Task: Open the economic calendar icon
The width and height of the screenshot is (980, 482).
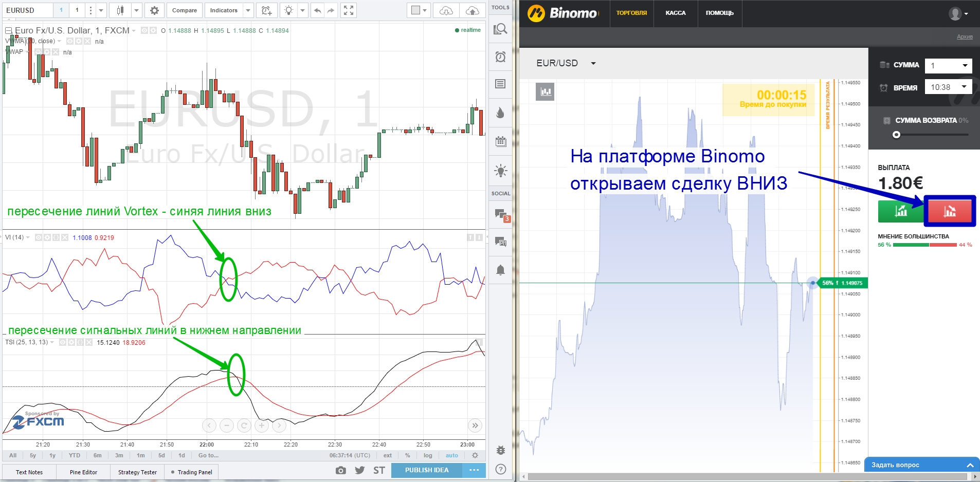Action: 500,141
